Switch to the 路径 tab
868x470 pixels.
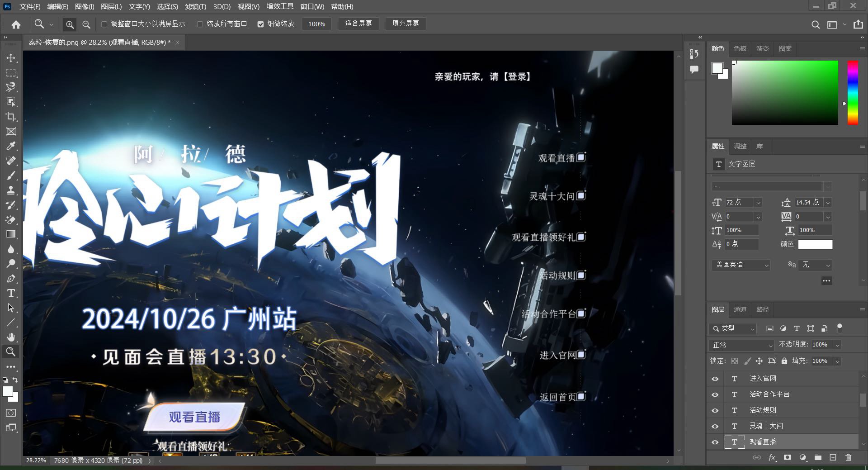click(763, 309)
